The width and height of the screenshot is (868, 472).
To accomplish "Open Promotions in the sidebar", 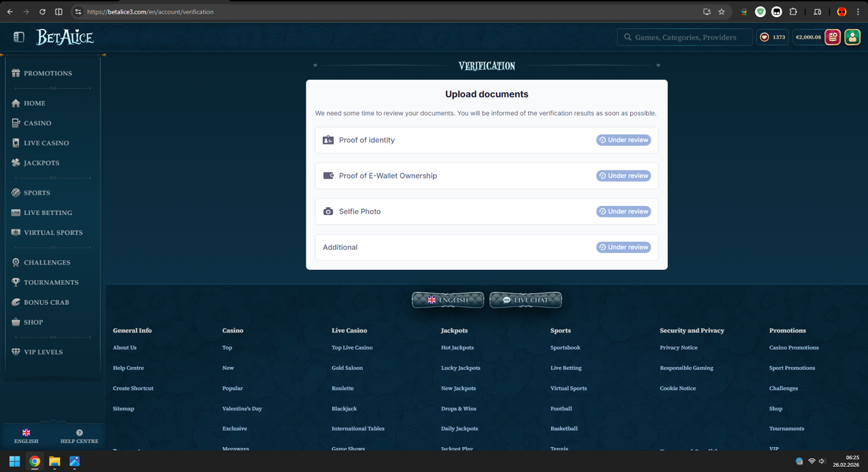I will pyautogui.click(x=47, y=74).
